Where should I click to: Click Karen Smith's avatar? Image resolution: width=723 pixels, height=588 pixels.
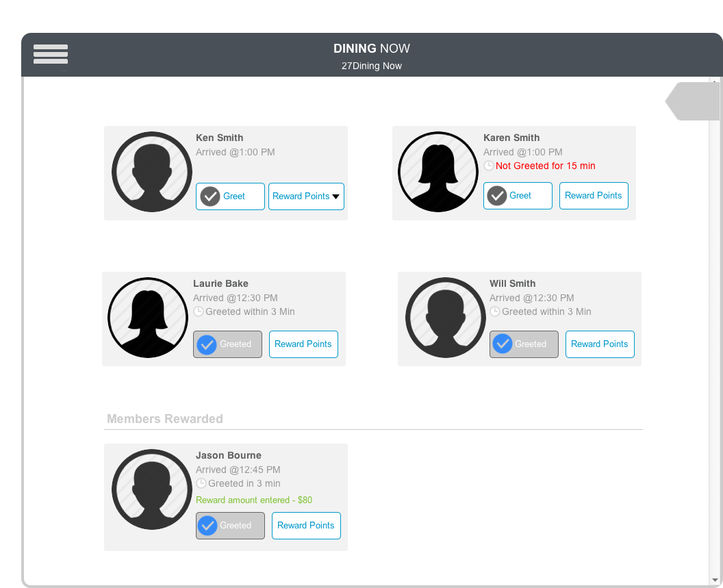tap(438, 172)
